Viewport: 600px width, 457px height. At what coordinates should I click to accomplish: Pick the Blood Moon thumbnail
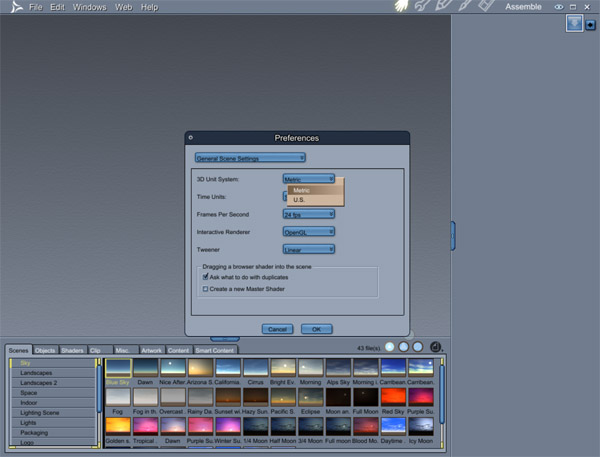point(366,426)
